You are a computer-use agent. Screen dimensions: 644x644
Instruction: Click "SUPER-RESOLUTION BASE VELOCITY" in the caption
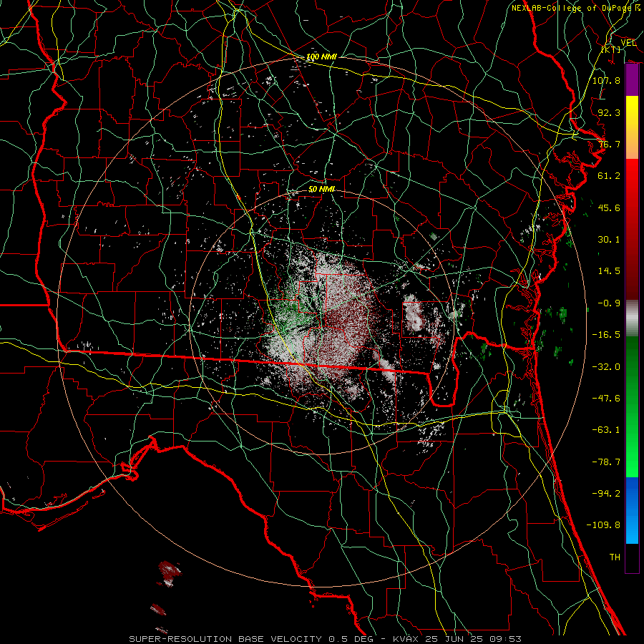[225, 639]
